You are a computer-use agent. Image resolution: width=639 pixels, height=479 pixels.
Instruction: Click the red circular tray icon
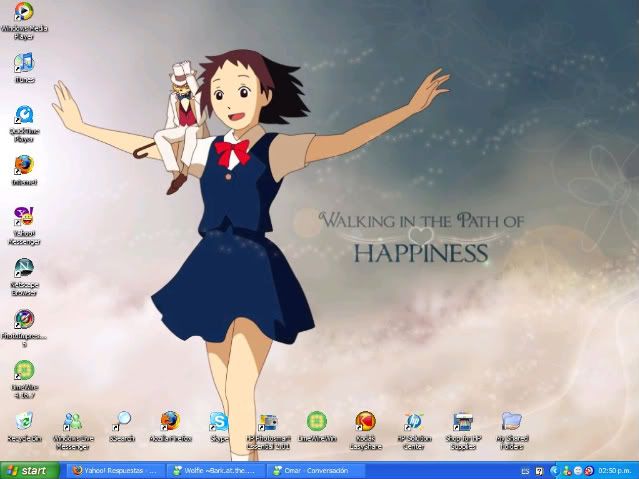[589, 471]
